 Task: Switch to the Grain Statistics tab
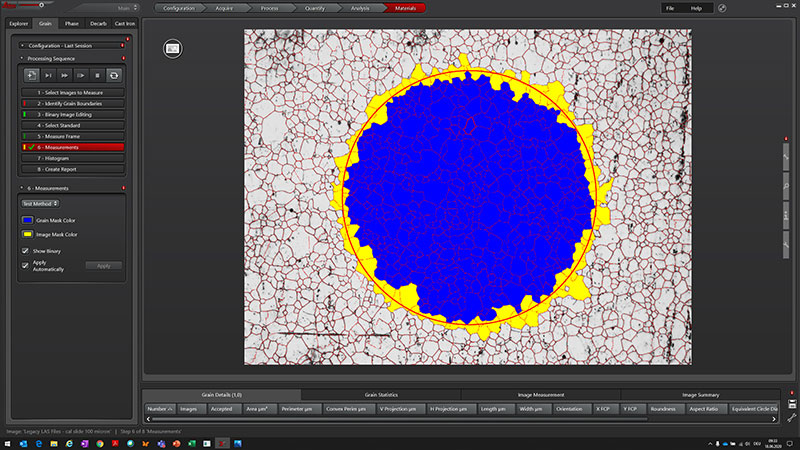click(x=381, y=395)
